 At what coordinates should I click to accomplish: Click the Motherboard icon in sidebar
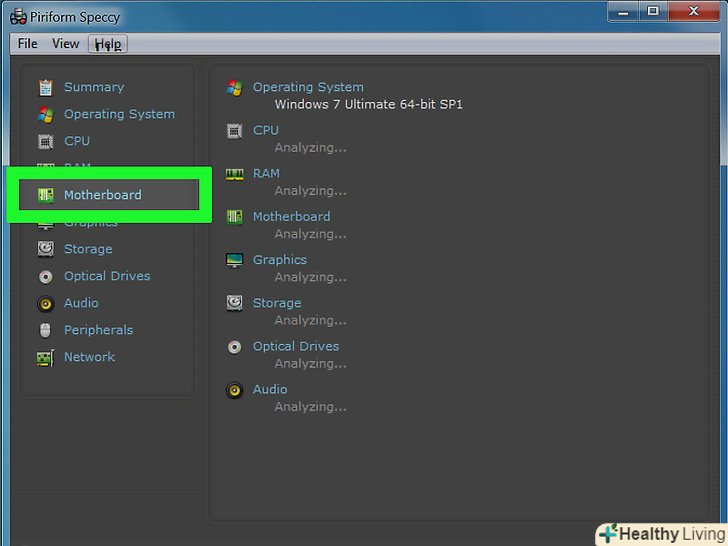[46, 195]
